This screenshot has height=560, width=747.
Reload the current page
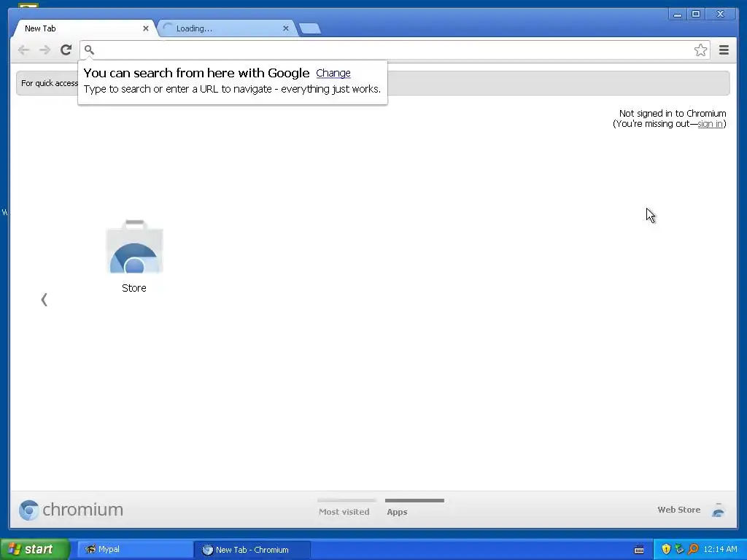point(66,50)
